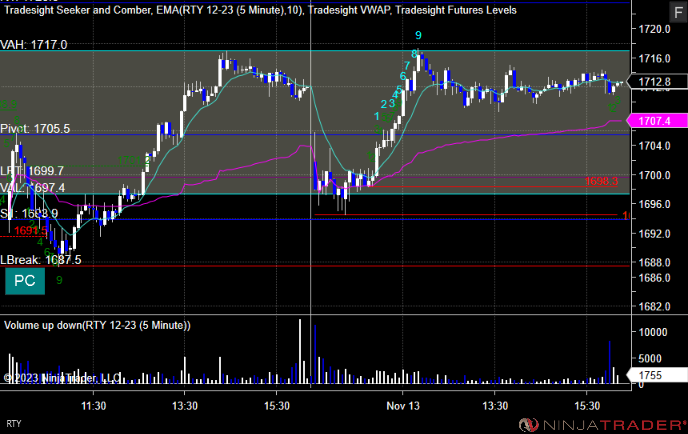688x434 pixels.
Task: Click the cyan 9 count above the high
Action: (418, 35)
